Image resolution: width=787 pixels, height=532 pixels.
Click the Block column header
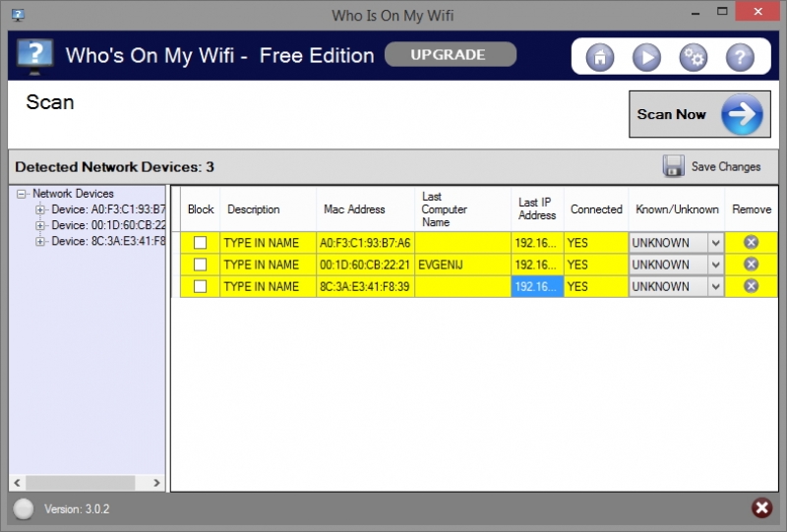[201, 209]
